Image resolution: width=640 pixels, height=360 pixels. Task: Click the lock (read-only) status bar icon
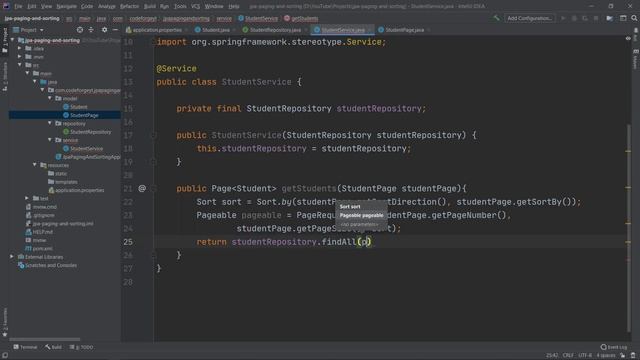click(x=622, y=355)
